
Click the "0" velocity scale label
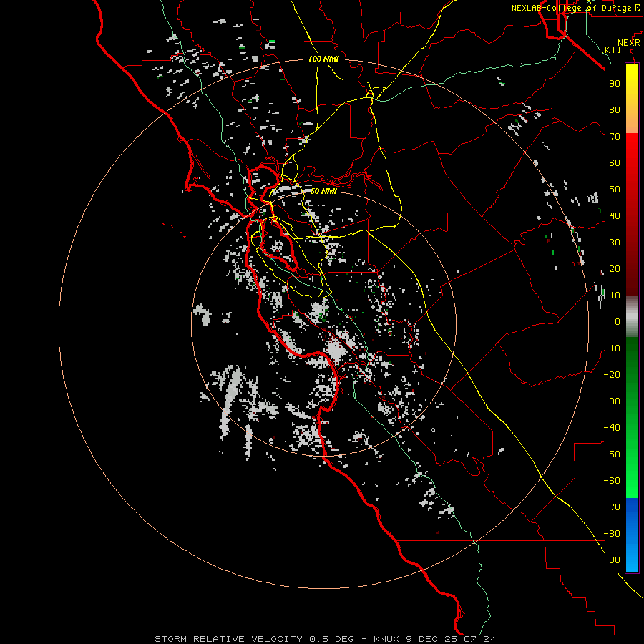click(618, 321)
